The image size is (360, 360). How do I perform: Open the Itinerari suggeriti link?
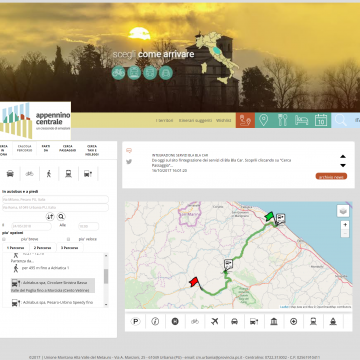pos(195,120)
